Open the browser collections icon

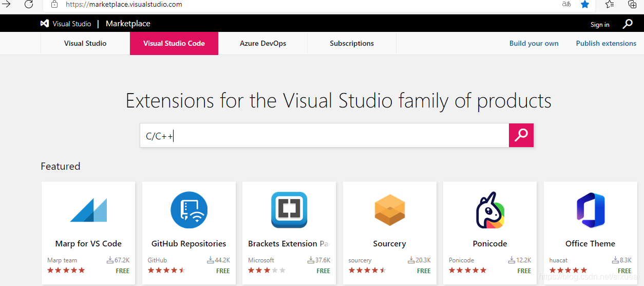[x=632, y=4]
